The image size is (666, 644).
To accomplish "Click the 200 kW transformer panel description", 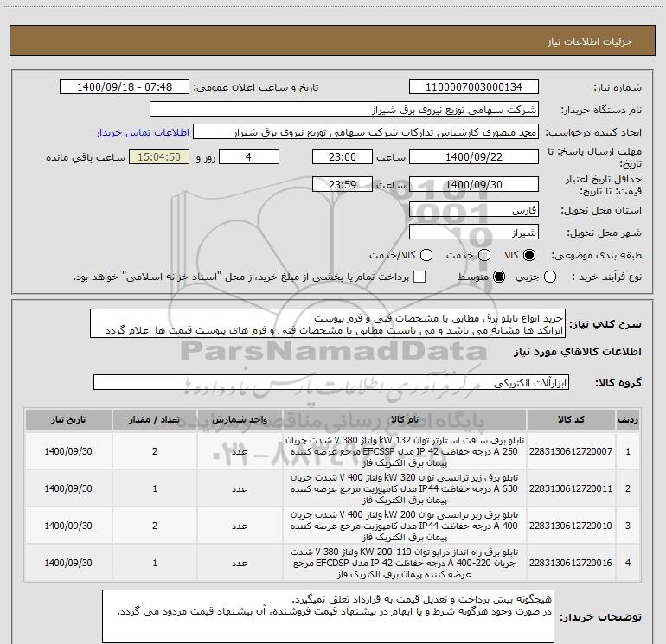I will 405,526.
